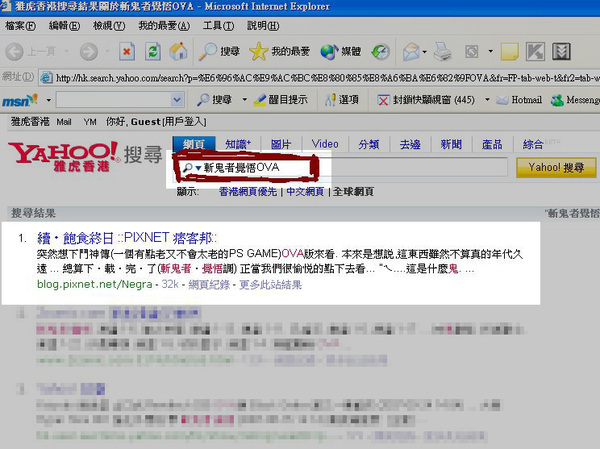
Task: Open the 說明(H) menu
Action: [x=263, y=26]
